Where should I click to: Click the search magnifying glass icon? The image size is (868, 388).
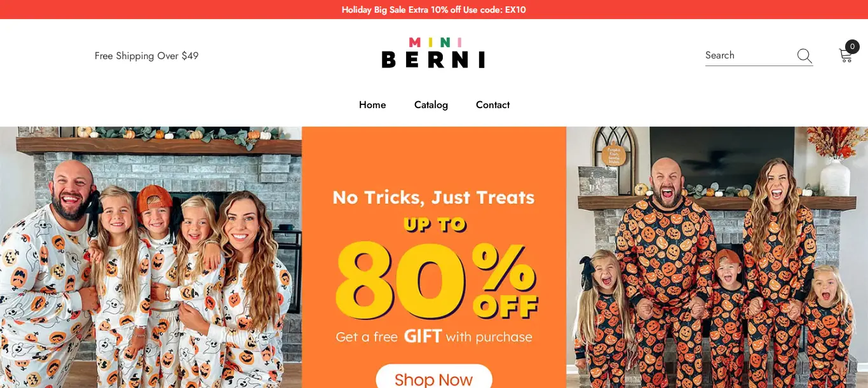pyautogui.click(x=804, y=56)
